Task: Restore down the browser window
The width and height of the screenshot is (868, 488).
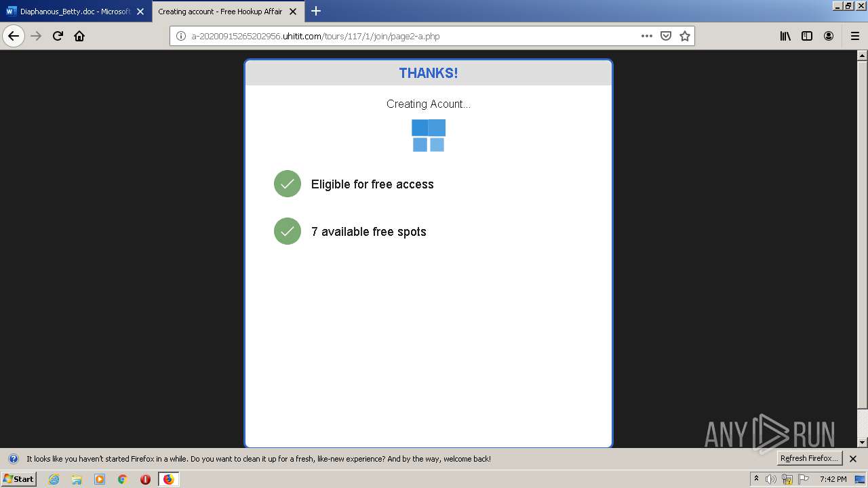Action: point(848,5)
